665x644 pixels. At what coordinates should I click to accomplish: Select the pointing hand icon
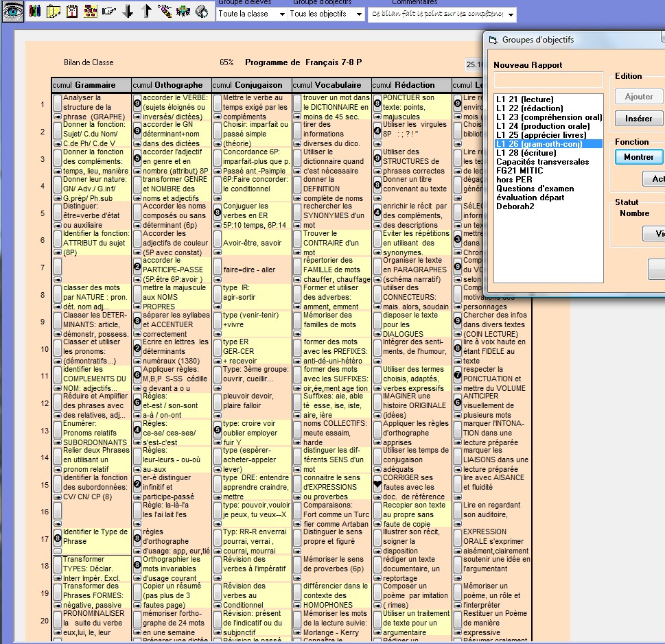tap(109, 11)
